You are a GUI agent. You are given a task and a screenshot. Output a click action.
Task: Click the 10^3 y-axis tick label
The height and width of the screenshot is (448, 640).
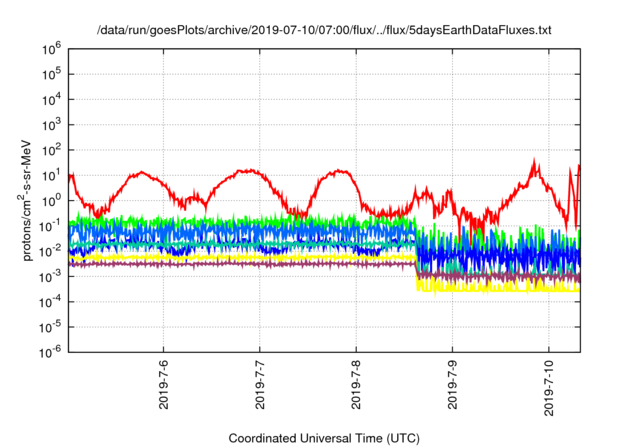(x=51, y=126)
